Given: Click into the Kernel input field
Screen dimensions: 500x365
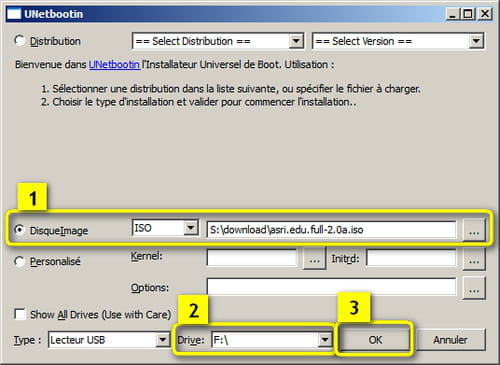Looking at the screenshot, I should 252,258.
